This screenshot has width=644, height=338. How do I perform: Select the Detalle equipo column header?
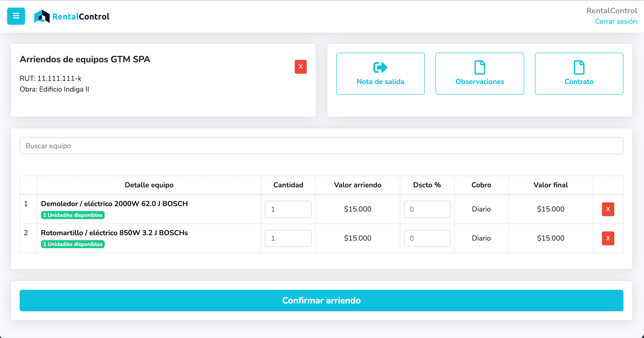pos(149,185)
